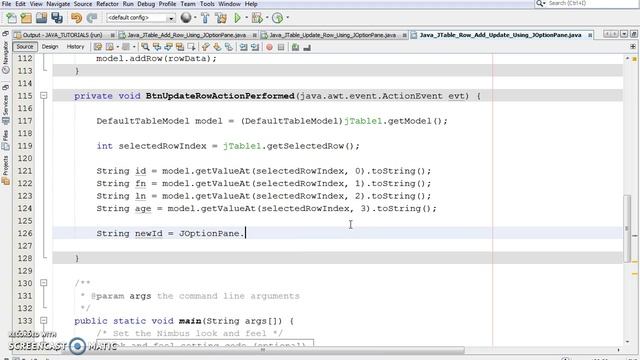Click the Uncomment lines icon
640x360 pixels.
(307, 47)
